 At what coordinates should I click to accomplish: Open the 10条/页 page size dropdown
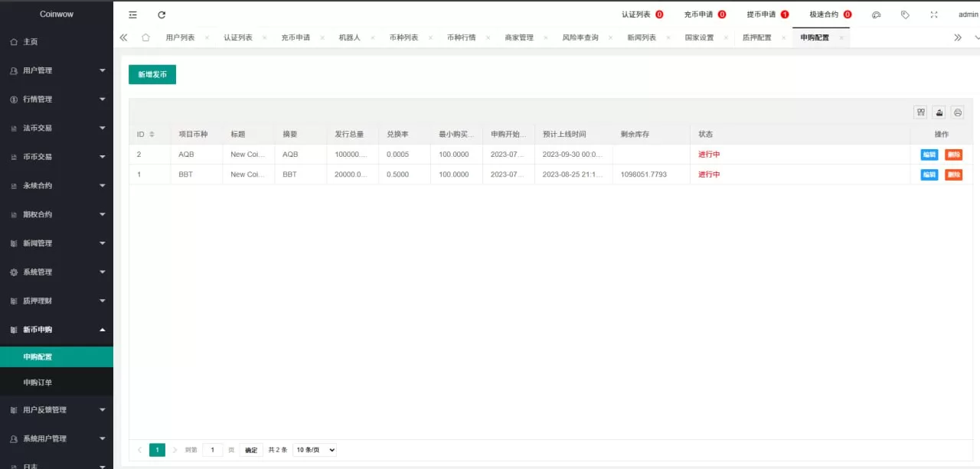[314, 450]
